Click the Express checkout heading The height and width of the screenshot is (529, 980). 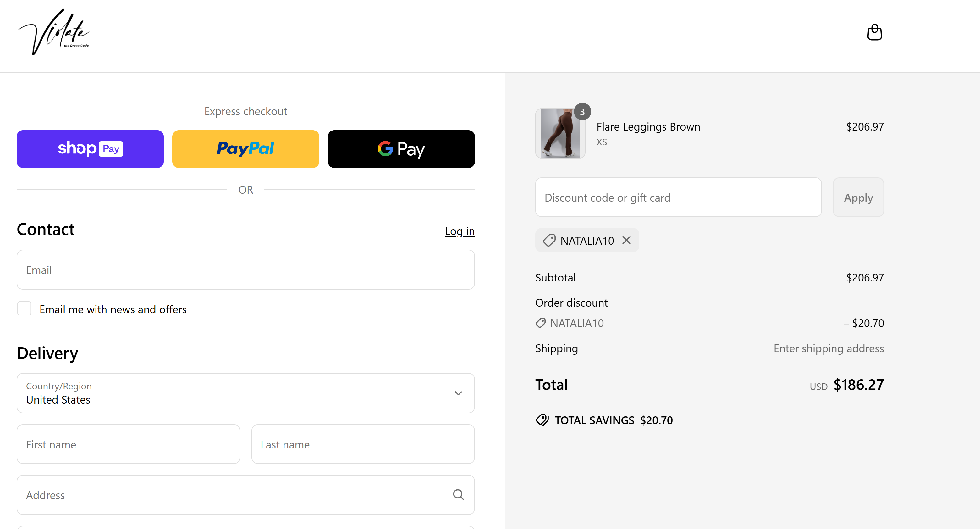click(245, 111)
